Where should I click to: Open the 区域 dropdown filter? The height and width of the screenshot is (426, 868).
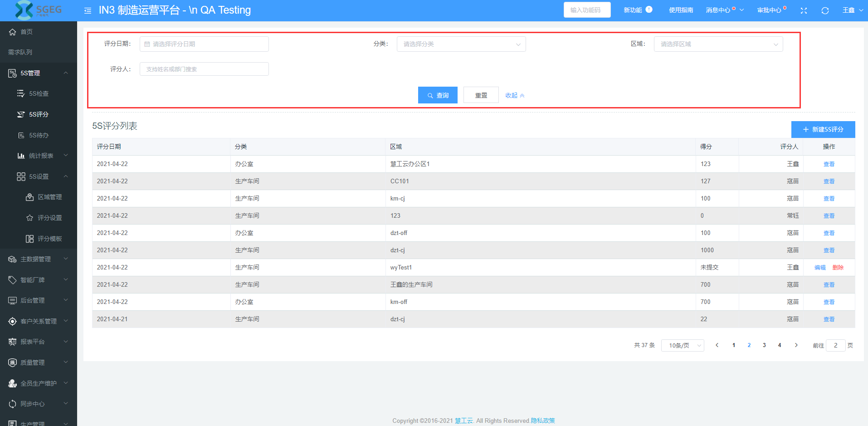pos(718,44)
